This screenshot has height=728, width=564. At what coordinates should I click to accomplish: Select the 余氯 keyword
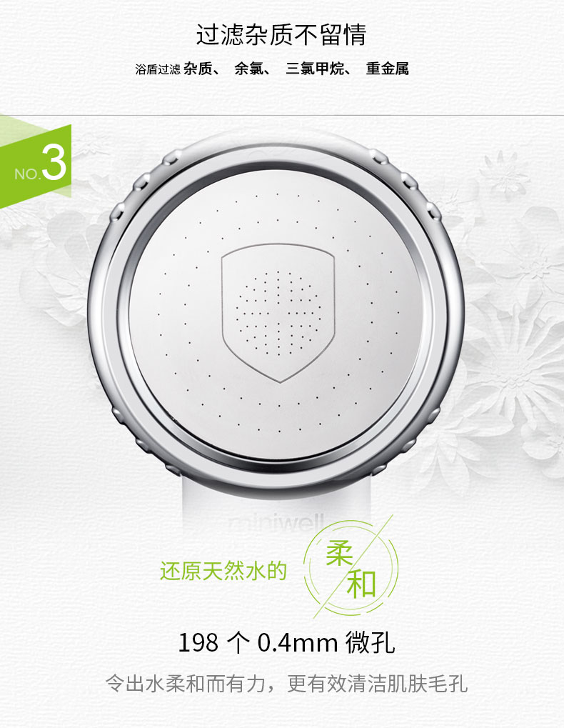pyautogui.click(x=248, y=69)
